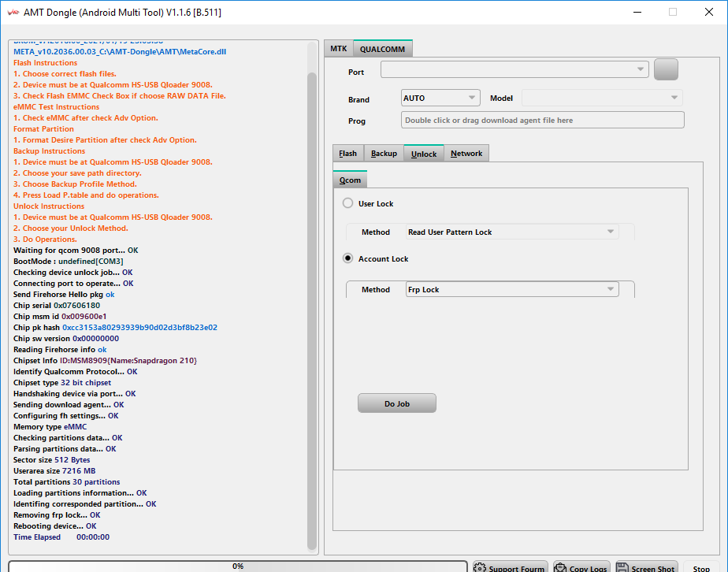
Task: Select the Account Lock radio option
Action: (x=348, y=258)
